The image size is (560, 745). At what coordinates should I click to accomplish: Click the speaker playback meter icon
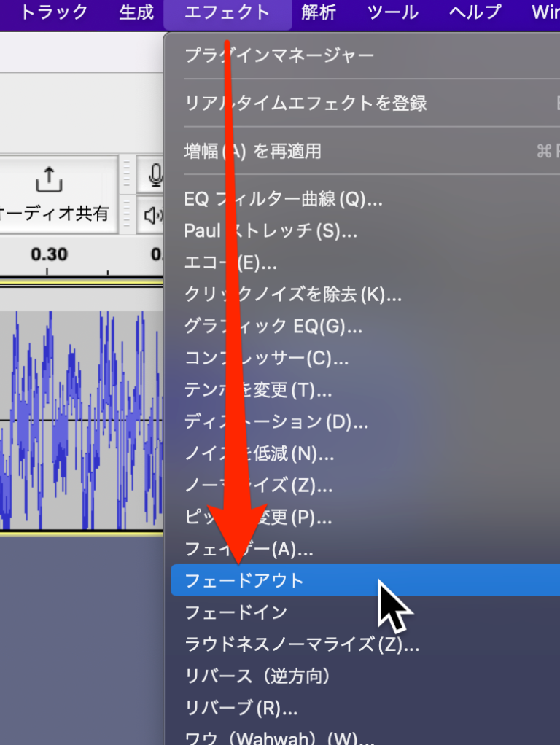coord(152,215)
